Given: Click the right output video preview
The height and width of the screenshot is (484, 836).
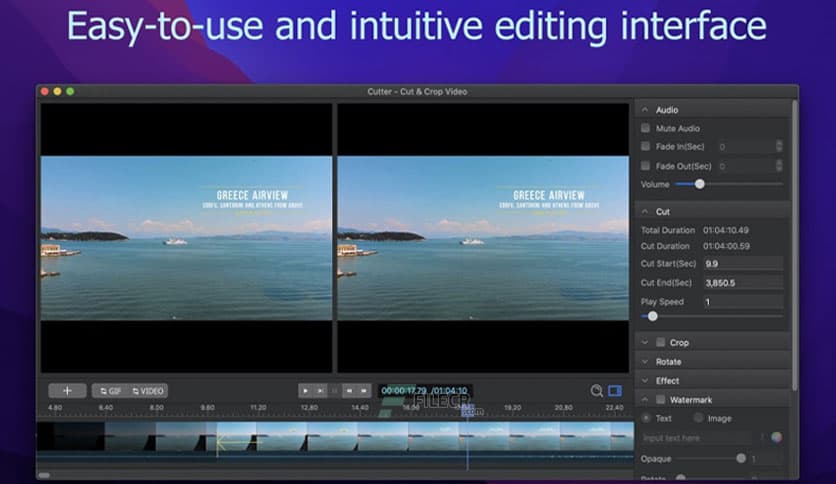Looking at the screenshot, I should tap(483, 238).
